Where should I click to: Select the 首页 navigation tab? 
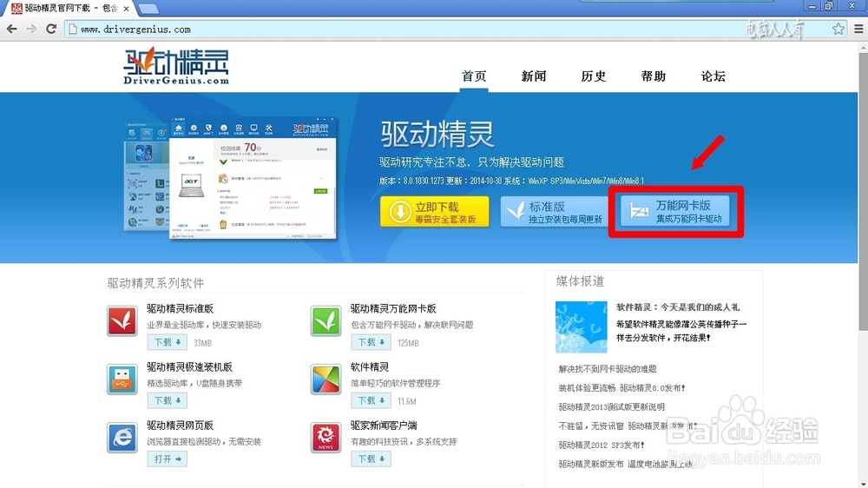coord(474,76)
